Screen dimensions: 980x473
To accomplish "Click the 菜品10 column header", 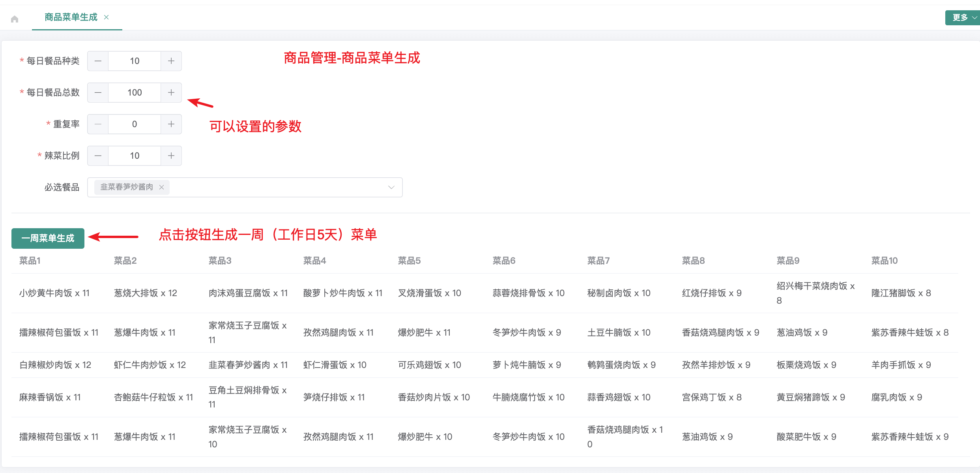I will click(x=884, y=261).
